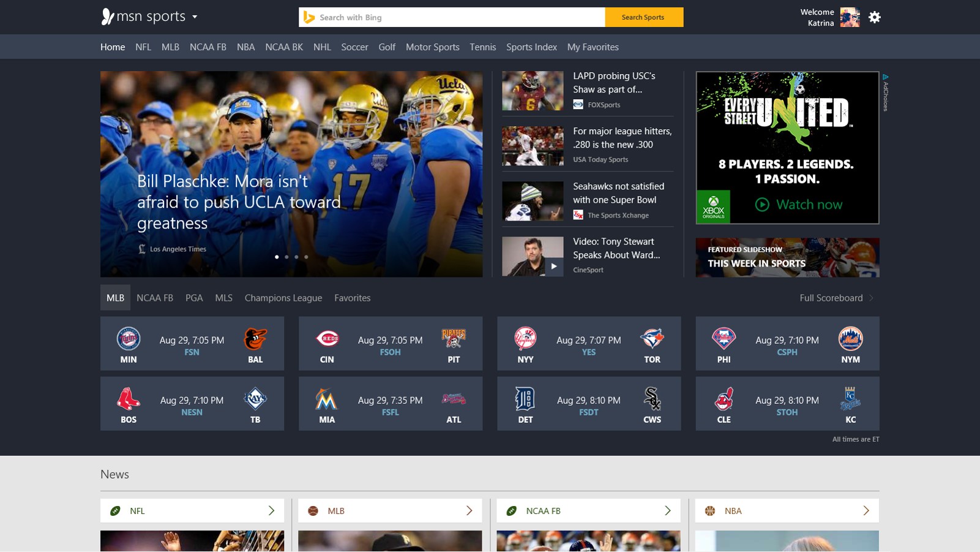Click the Seahawks article thumbnail image
Viewport: 980px width, 552px height.
click(x=533, y=201)
